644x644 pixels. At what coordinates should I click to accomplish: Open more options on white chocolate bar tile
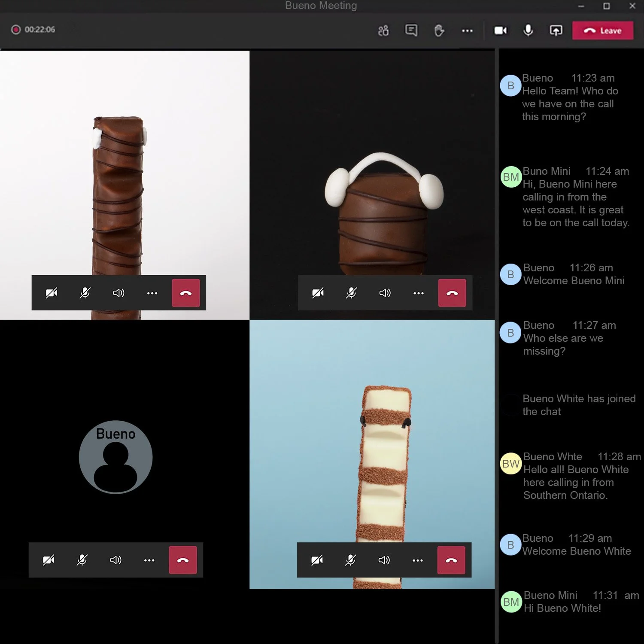point(418,560)
